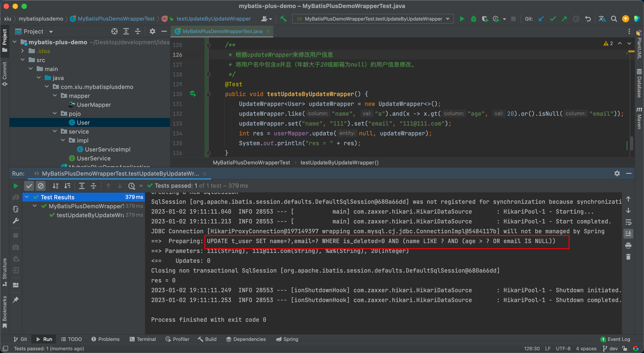Click Print icon in console sidebar
Screen dimensions: 644x353
[x=628, y=246]
